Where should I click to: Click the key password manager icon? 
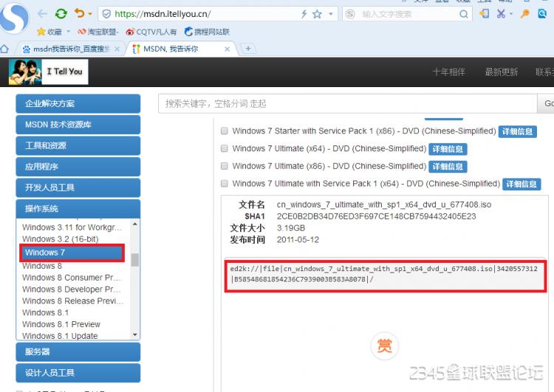525,14
